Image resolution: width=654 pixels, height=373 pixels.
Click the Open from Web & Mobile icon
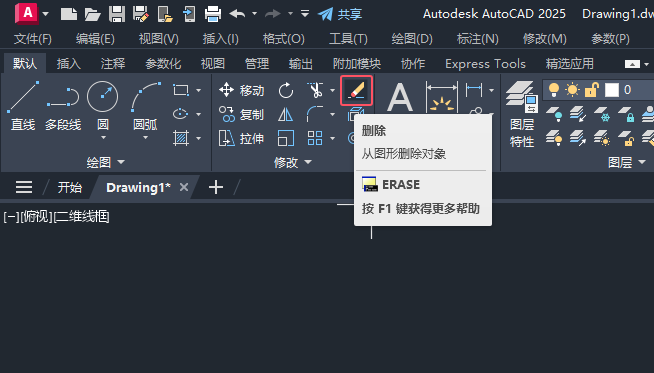pyautogui.click(x=165, y=14)
